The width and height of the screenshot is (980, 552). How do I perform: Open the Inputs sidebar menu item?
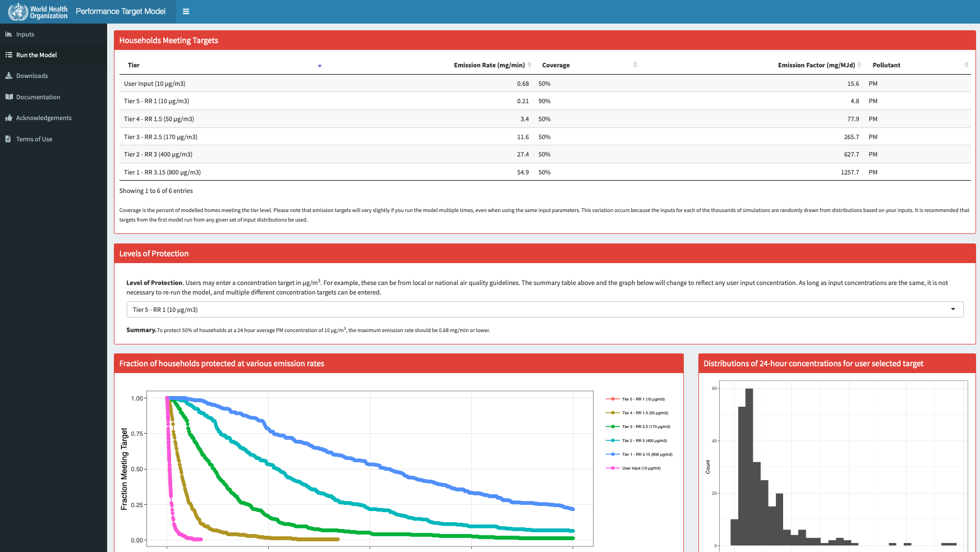point(53,34)
